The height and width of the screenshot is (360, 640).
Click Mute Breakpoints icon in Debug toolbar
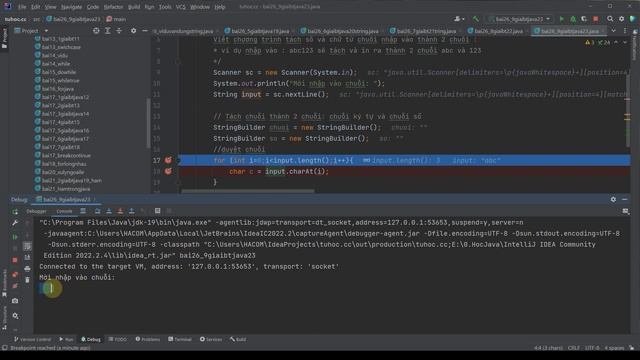coord(15,286)
